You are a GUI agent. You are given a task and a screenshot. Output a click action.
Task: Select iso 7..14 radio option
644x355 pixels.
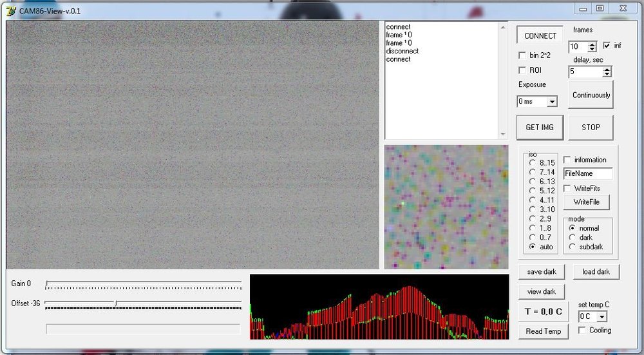pyautogui.click(x=533, y=172)
